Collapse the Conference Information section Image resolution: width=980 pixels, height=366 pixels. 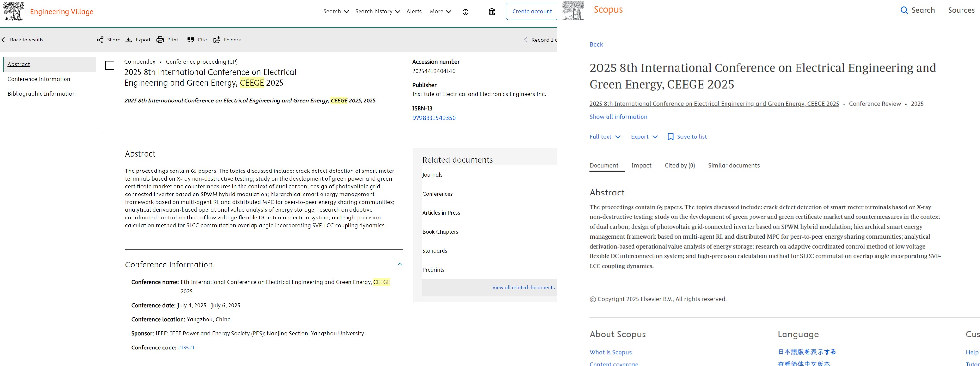click(399, 265)
